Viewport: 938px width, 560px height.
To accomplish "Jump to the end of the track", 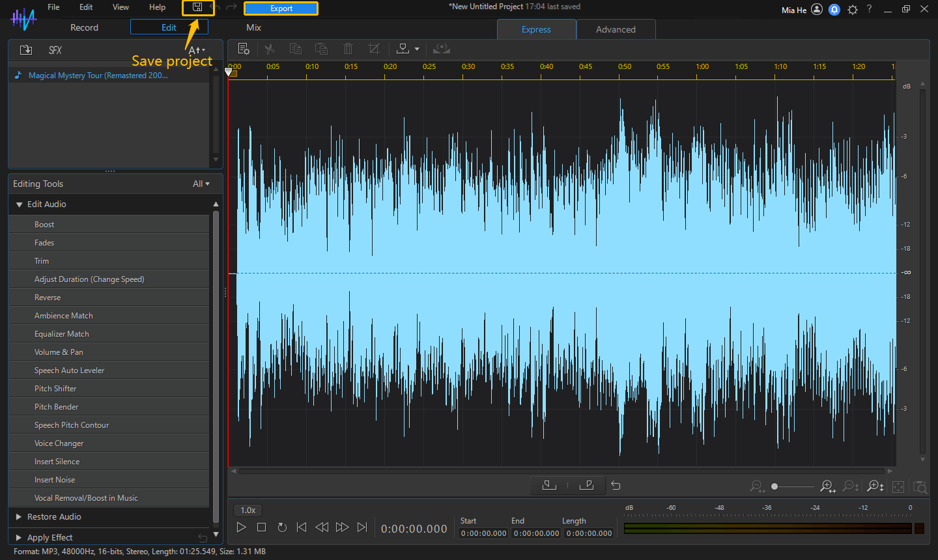I will pyautogui.click(x=362, y=527).
